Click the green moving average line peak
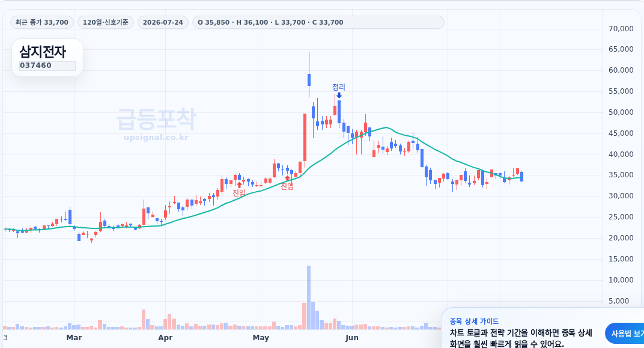Viewport: 644px width, 348px height. pos(386,127)
